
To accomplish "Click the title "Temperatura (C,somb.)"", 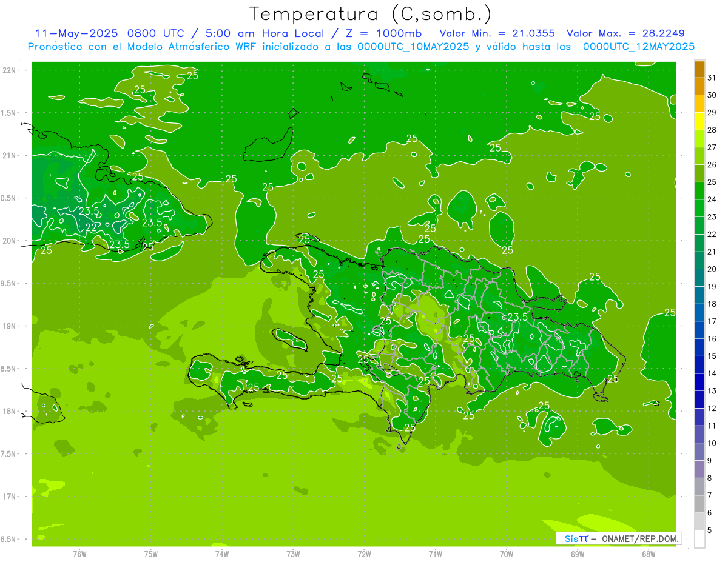I will pos(371,15).
